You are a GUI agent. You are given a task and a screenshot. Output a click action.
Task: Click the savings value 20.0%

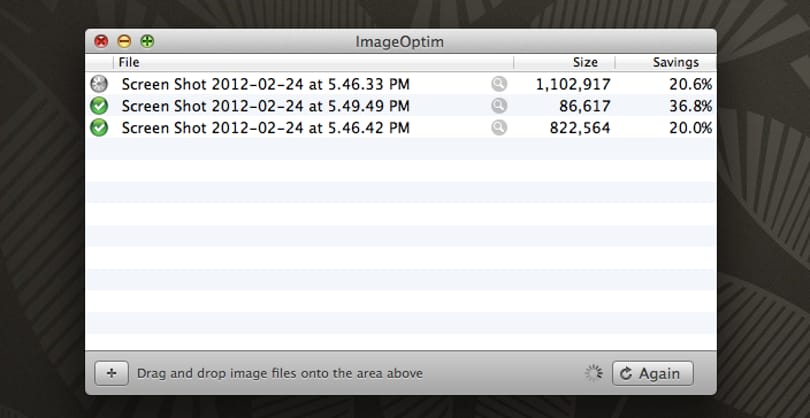click(691, 128)
